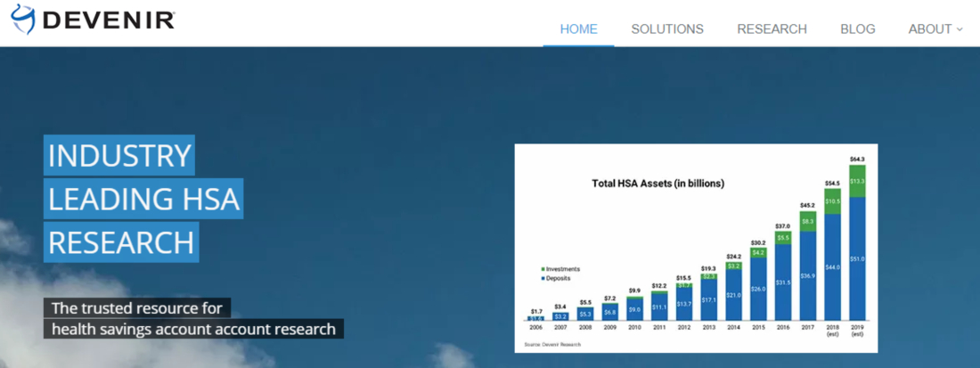This screenshot has width=980, height=368.
Task: Click the $24.2 total above the 2014 bar
Action: 733,257
